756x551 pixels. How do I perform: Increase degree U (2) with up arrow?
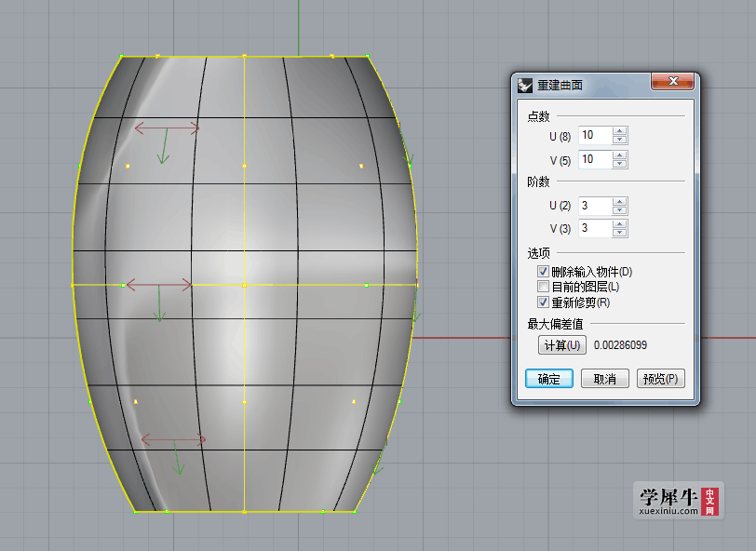619,201
